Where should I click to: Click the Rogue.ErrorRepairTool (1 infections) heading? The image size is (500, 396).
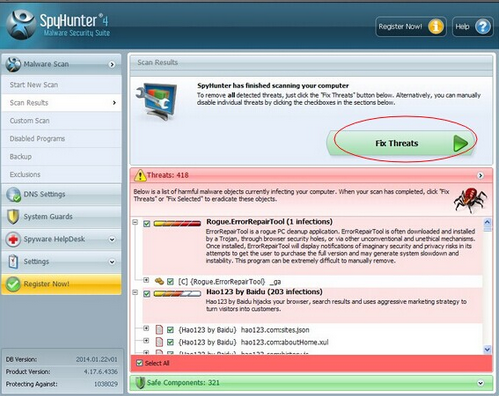(x=269, y=222)
